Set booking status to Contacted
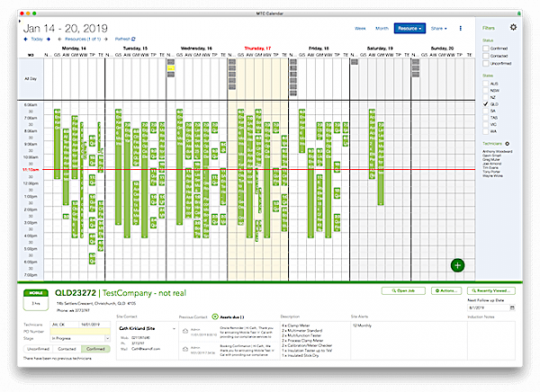Viewport: 540px width, 392px height. pyautogui.click(x=67, y=349)
